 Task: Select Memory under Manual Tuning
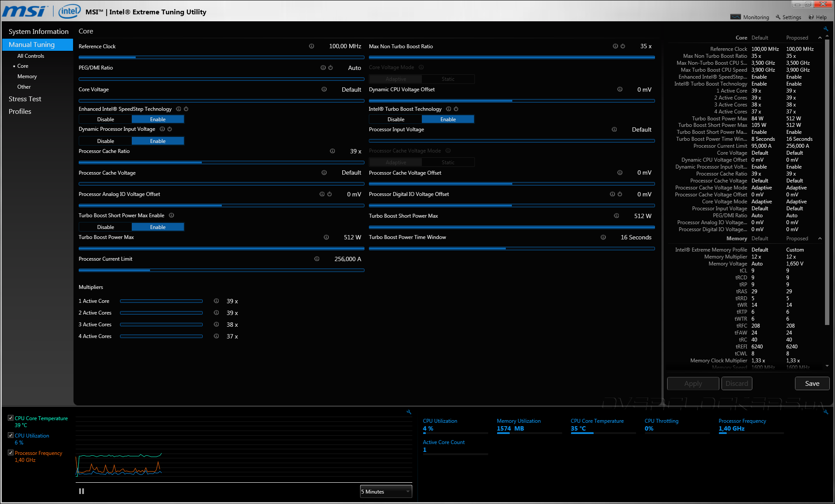point(27,76)
